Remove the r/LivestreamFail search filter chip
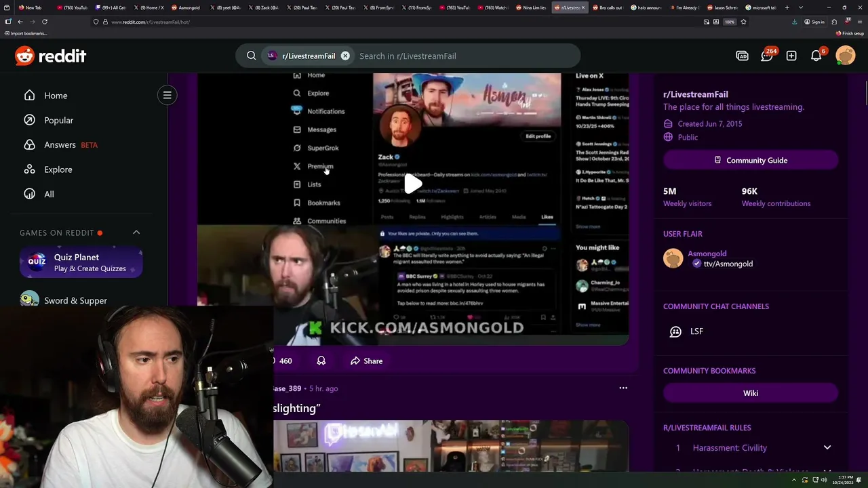 [345, 56]
